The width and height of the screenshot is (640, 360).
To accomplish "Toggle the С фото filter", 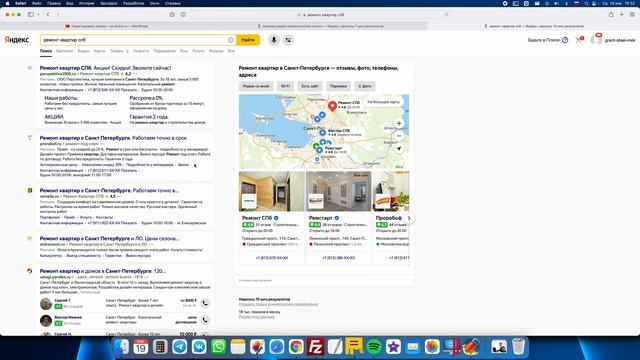I will pos(365,86).
